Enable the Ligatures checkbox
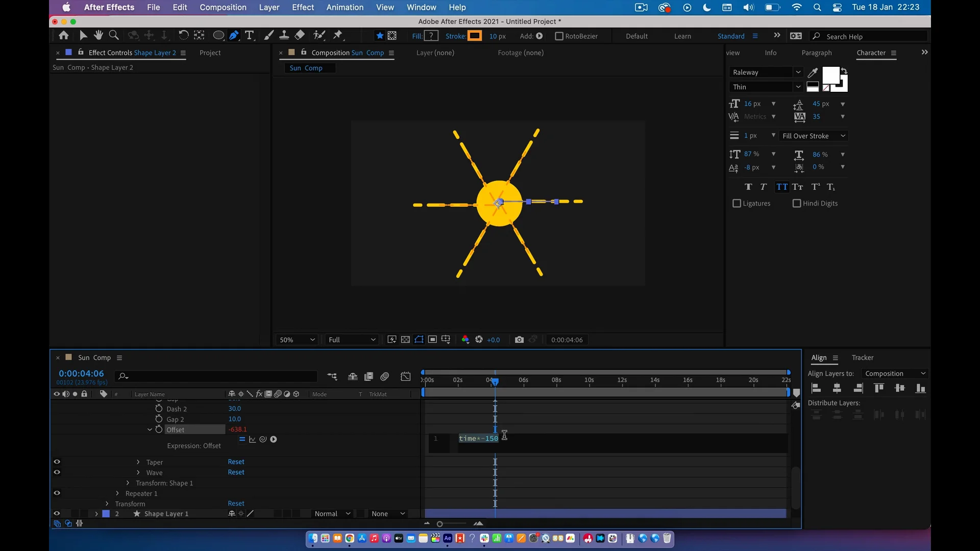This screenshot has height=551, width=980. coord(737,204)
